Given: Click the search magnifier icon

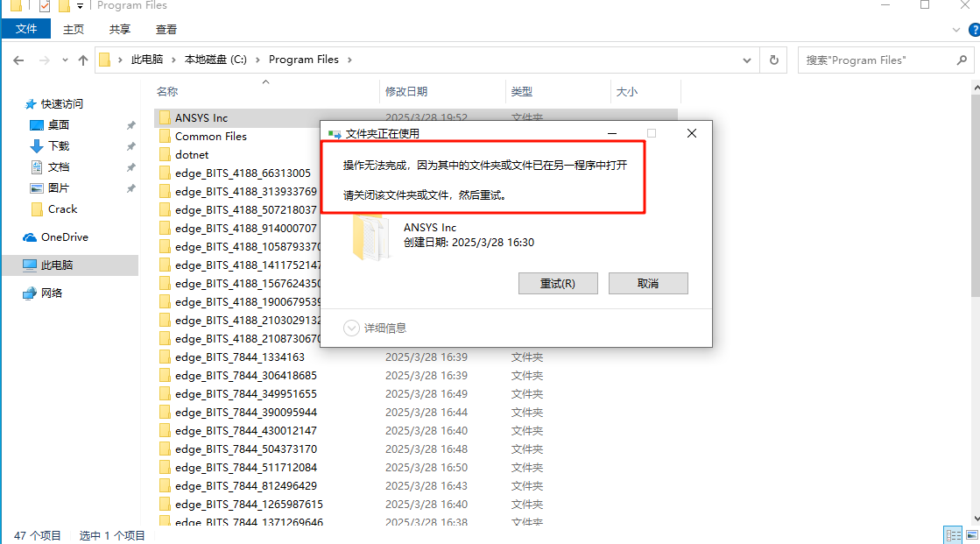Looking at the screenshot, I should (962, 60).
